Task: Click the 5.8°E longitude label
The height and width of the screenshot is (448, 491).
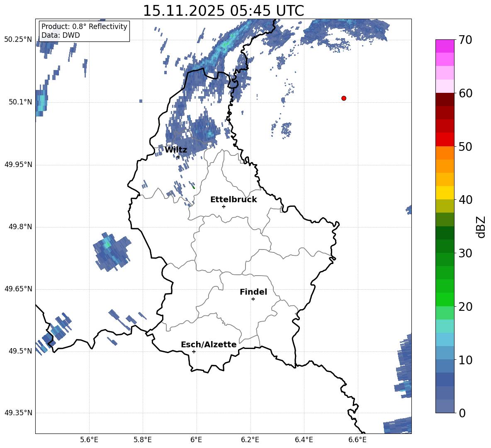Action: [143, 440]
